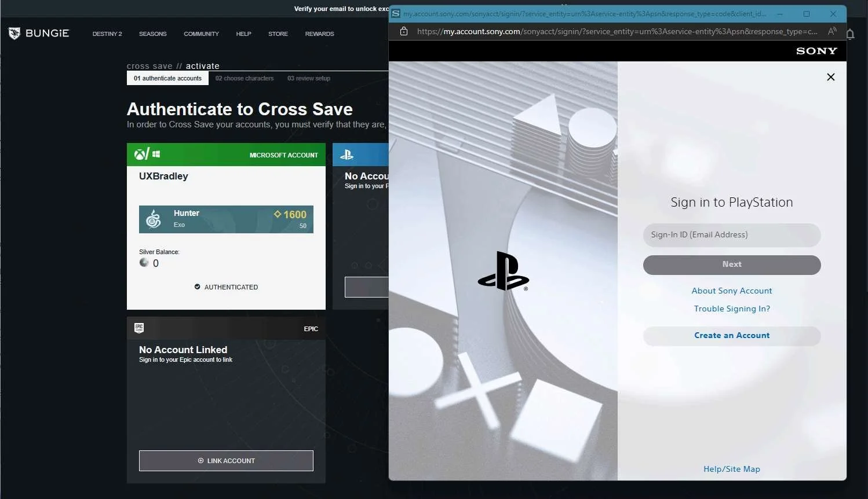868x499 pixels.
Task: Click the Xbox logo on Microsoft account card
Action: coord(140,155)
